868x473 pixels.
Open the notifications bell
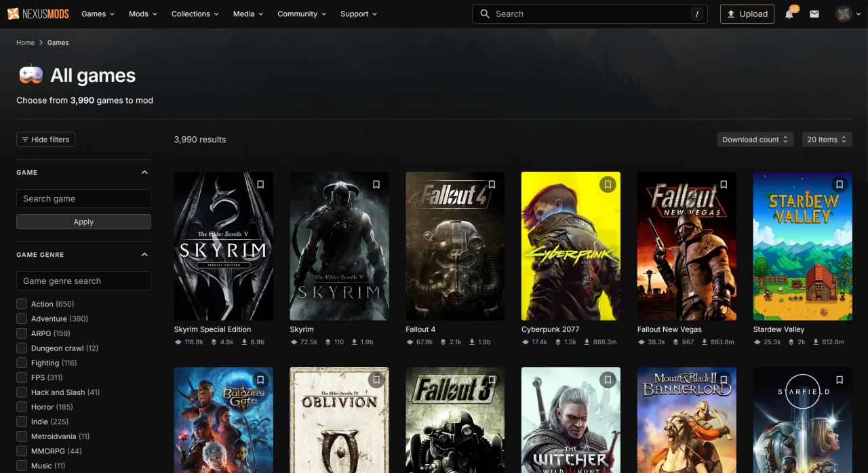click(x=789, y=14)
